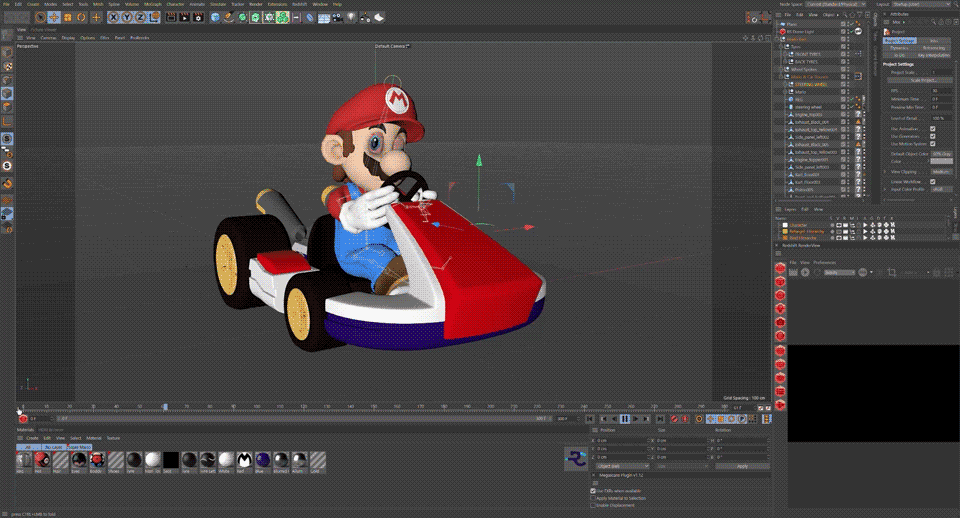Screen dimensions: 960x518
Task: Toggle Linear Workflow checkbox
Action: [932, 181]
